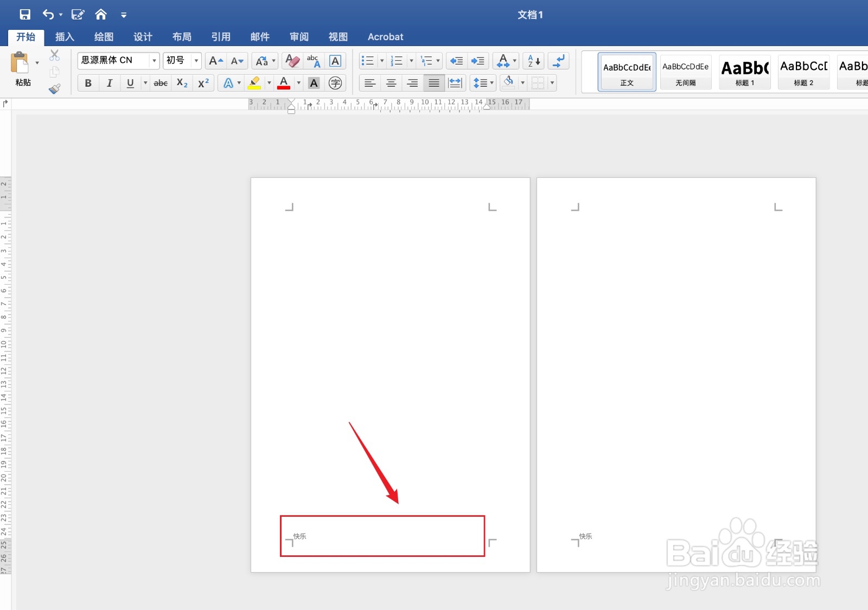Click the Asian Layout A icon

coord(503,61)
